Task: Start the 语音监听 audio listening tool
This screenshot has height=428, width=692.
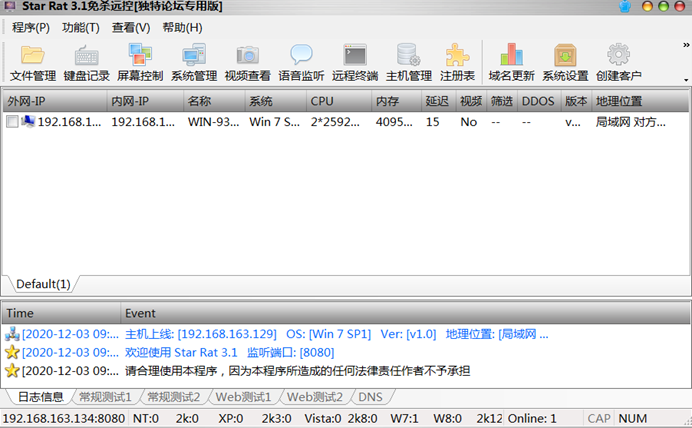Action: point(301,63)
